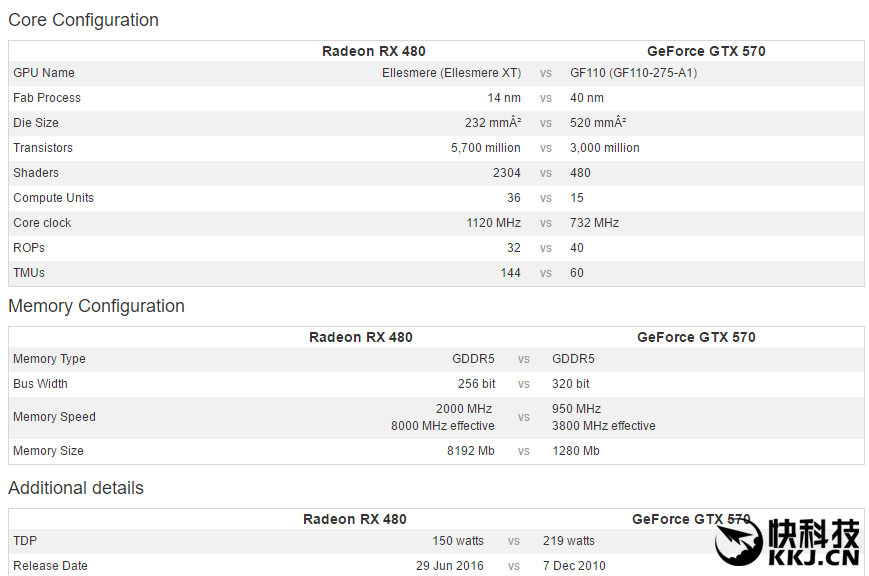The height and width of the screenshot is (576, 869).
Task: Click the 1280 Mb memory size value
Action: click(x=576, y=451)
